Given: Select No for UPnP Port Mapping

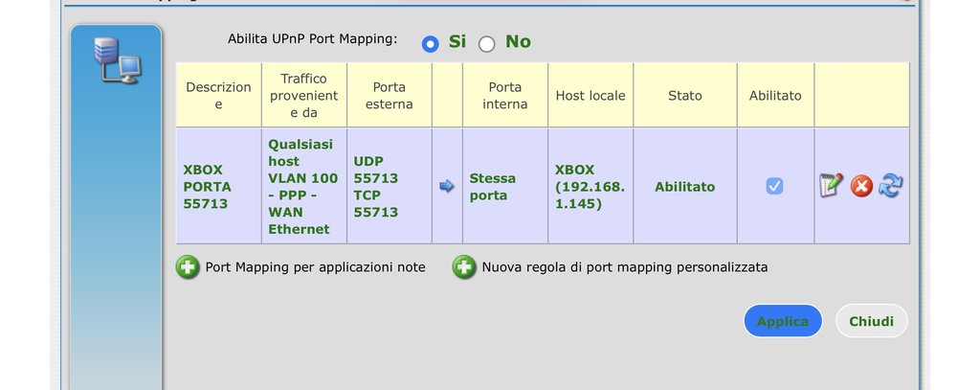Looking at the screenshot, I should tap(487, 43).
